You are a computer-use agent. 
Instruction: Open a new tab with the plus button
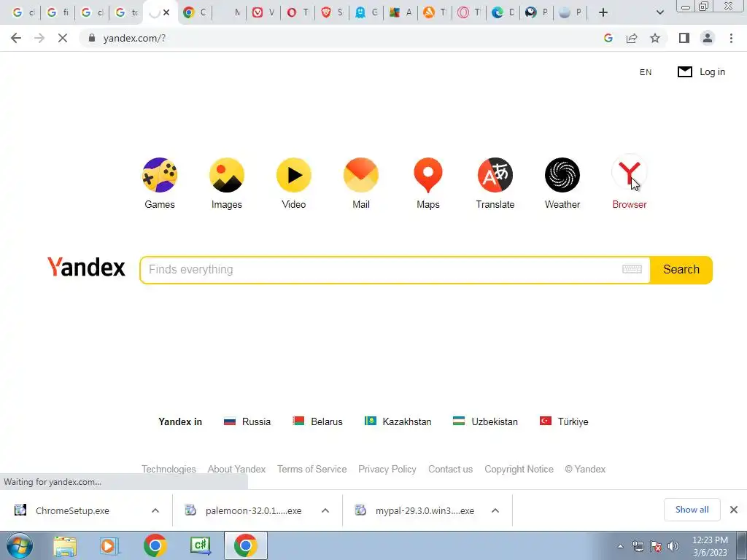(x=603, y=12)
